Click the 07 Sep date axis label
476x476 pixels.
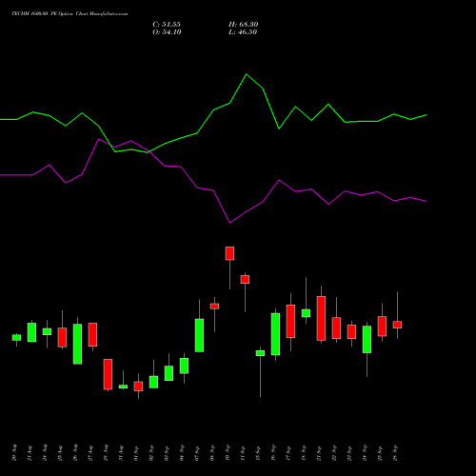[197, 453]
